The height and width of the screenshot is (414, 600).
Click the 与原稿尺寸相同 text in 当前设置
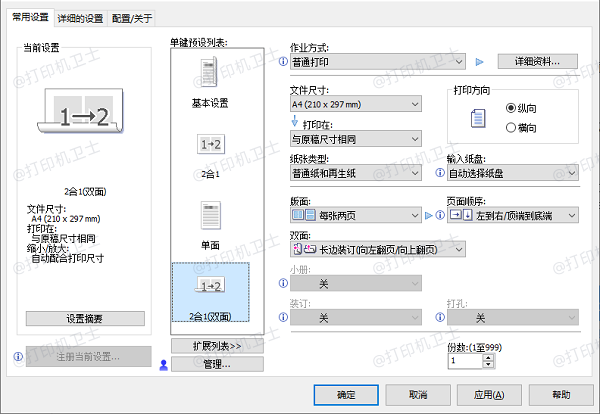(x=63, y=238)
